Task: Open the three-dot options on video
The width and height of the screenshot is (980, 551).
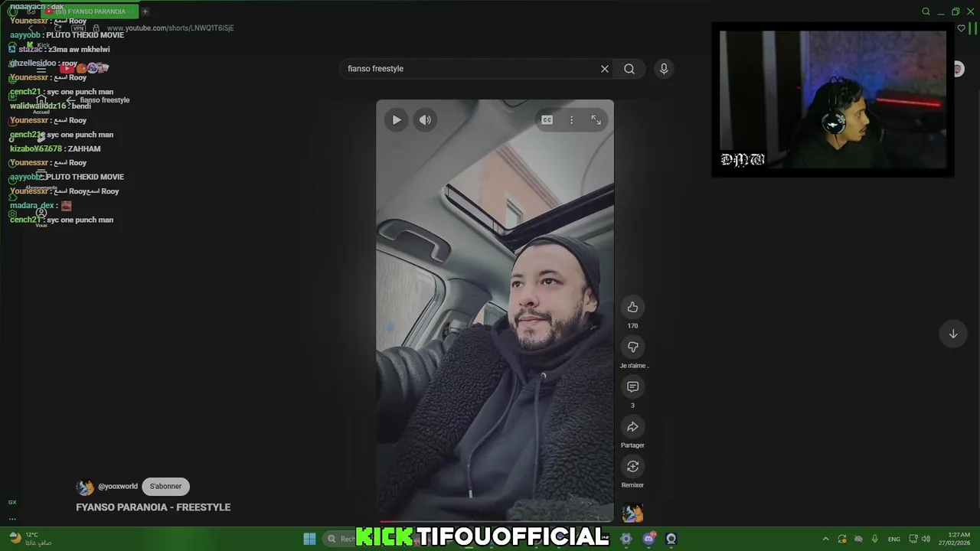Action: coord(571,120)
